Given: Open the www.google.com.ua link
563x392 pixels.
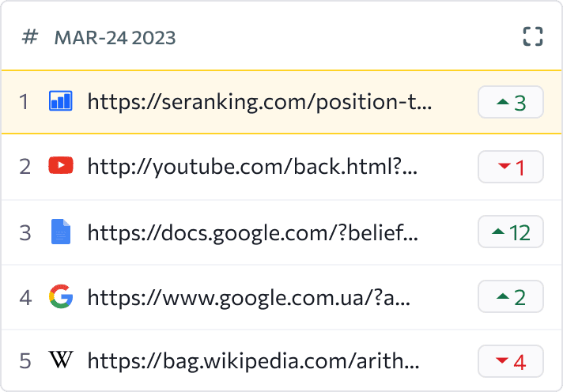Looking at the screenshot, I should [249, 298].
